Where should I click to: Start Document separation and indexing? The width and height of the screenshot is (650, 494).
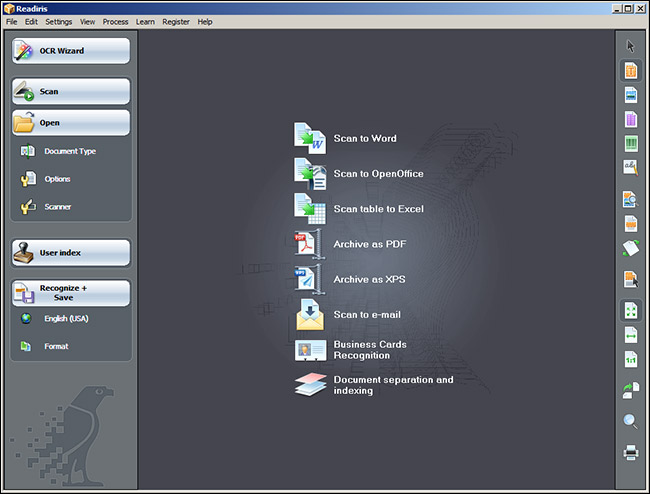(x=310, y=385)
